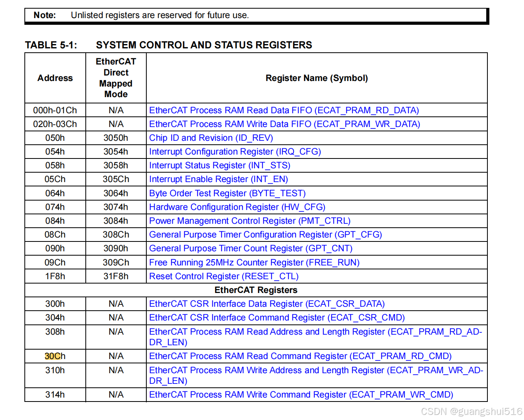524x420 pixels.
Task: Open Interrupt Enable Register (INT_EN) link
Action: [x=218, y=179]
